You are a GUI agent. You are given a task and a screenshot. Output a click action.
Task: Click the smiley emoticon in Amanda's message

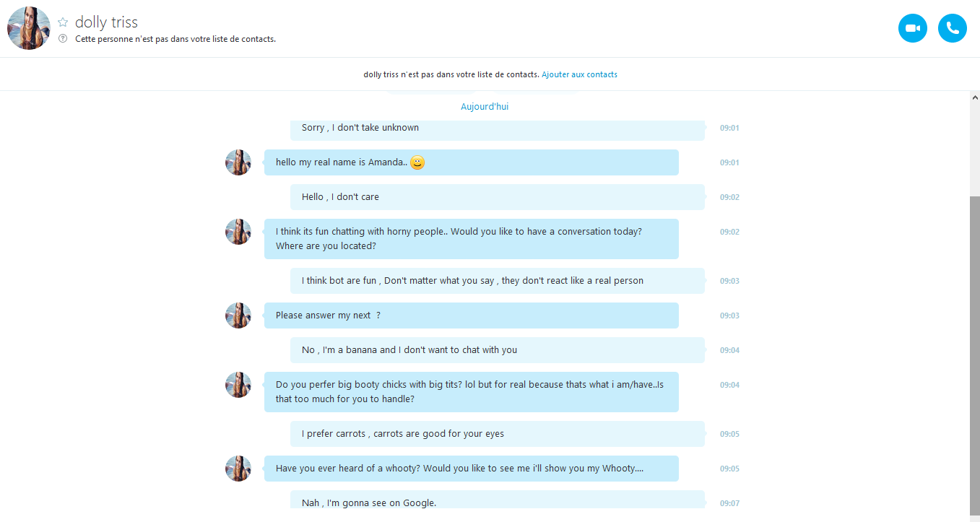tap(417, 162)
